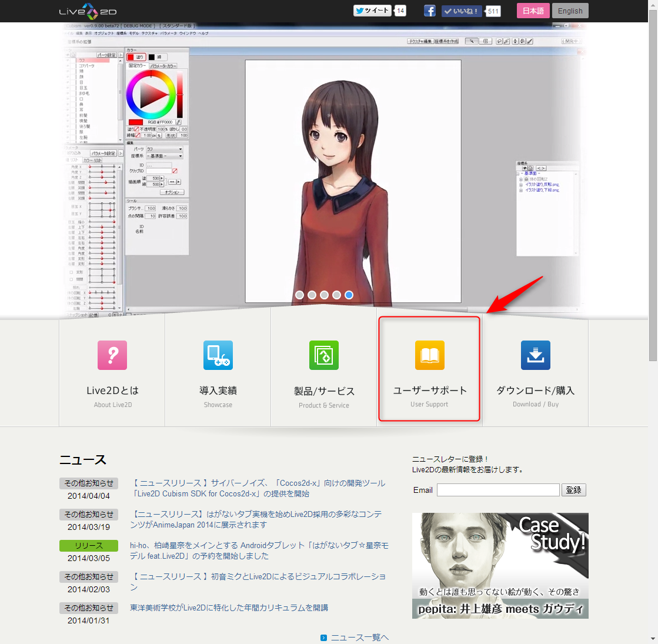Click the その他お知らせ tag dated 2014/04/04
Viewport: 658px width, 644px height.
[89, 483]
